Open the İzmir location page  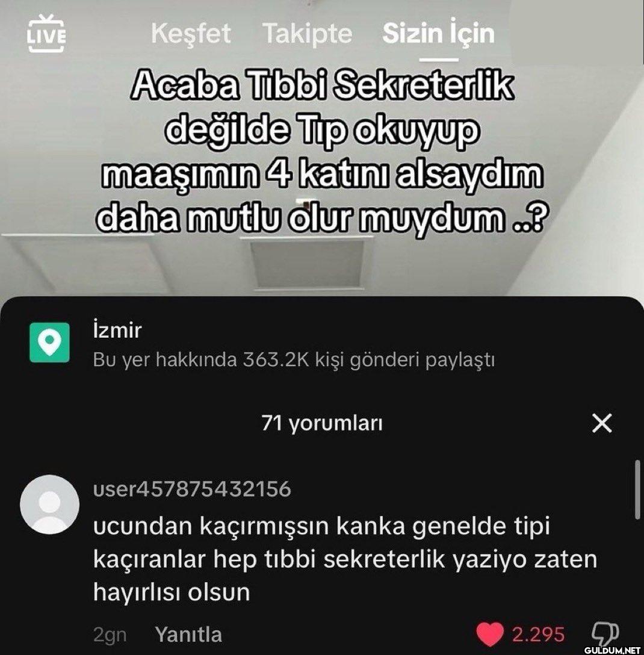(117, 330)
